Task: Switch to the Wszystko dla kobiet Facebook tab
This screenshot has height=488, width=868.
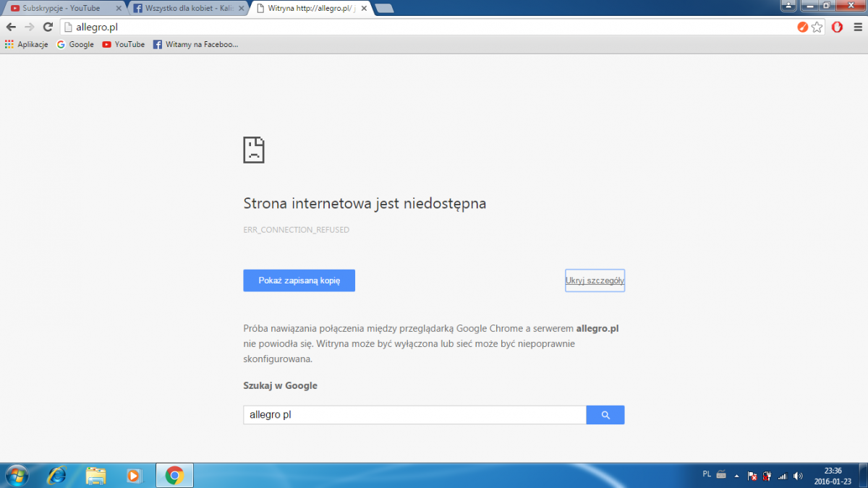Action: (x=188, y=9)
